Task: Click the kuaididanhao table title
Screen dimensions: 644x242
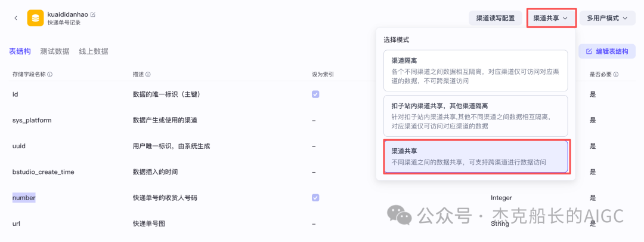Action: 68,14
